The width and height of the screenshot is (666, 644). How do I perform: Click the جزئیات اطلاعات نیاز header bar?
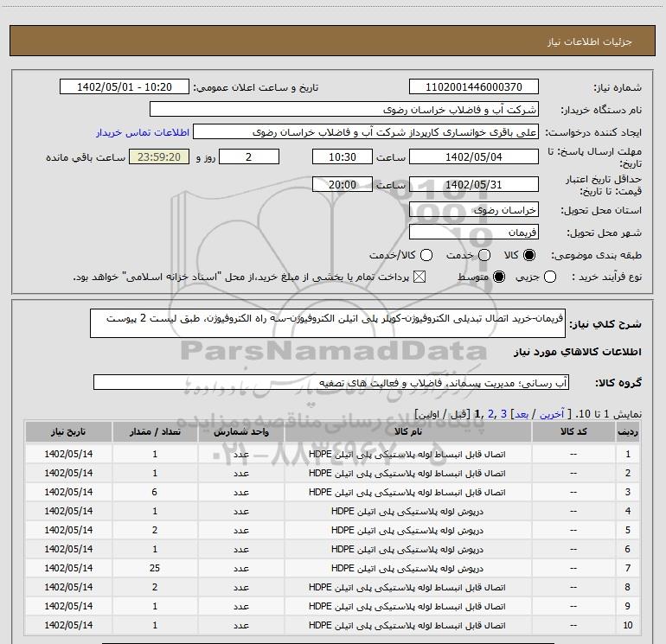[x=332, y=41]
